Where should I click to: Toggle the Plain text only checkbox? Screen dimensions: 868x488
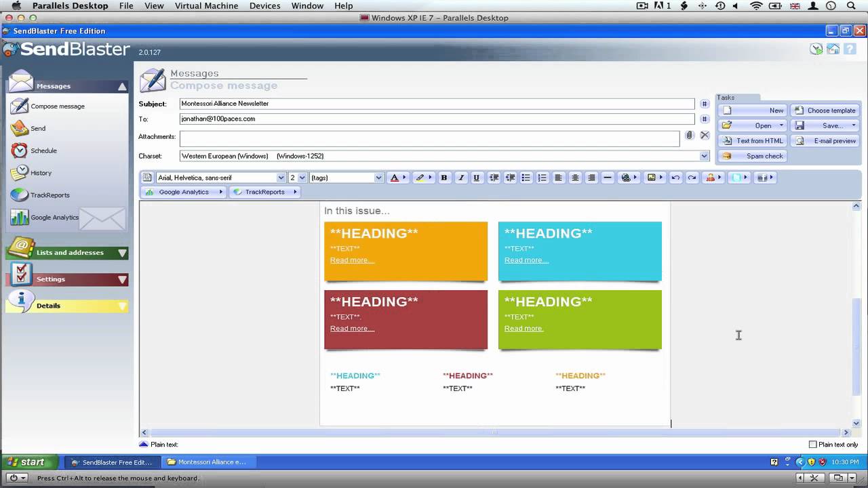(813, 445)
